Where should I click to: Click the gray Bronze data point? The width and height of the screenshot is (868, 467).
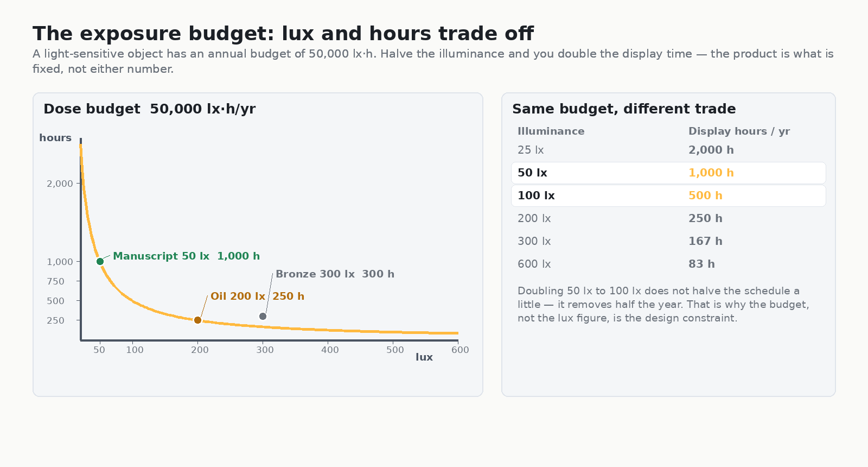pyautogui.click(x=263, y=317)
